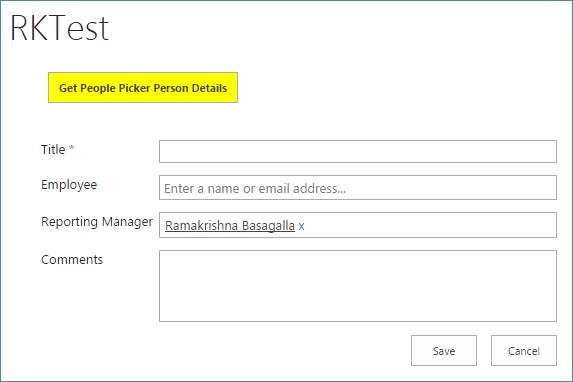Image resolution: width=573 pixels, height=382 pixels.
Task: Select the Comments multiline text area
Action: (358, 286)
